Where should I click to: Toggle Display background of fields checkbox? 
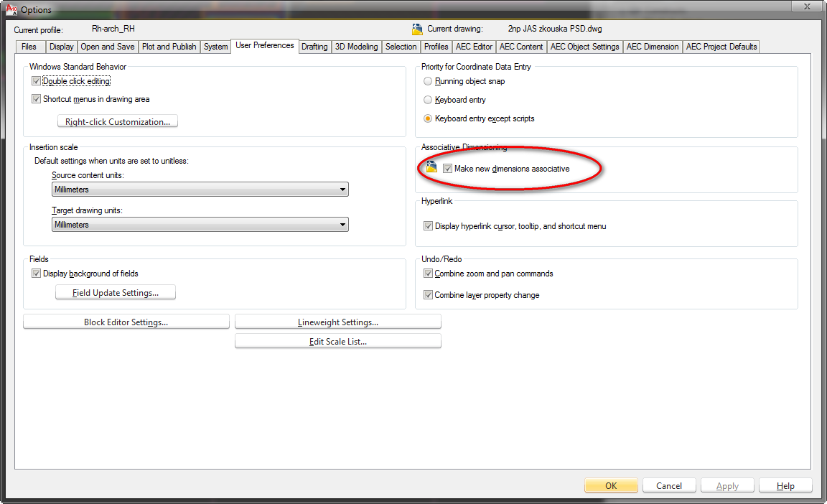(37, 274)
